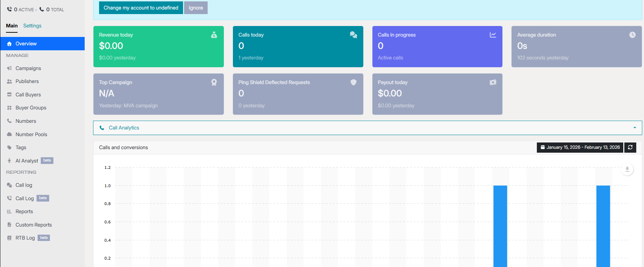Click Change my account to undefined button
644x267 pixels.
(141, 8)
